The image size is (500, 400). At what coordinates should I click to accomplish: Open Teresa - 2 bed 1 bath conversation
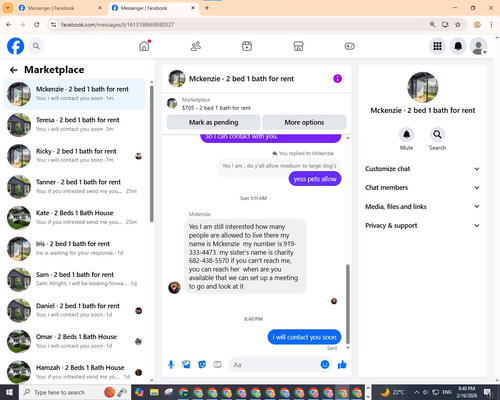point(74,125)
